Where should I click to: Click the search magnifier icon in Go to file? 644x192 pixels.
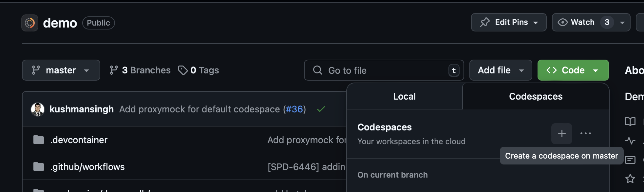(317, 70)
